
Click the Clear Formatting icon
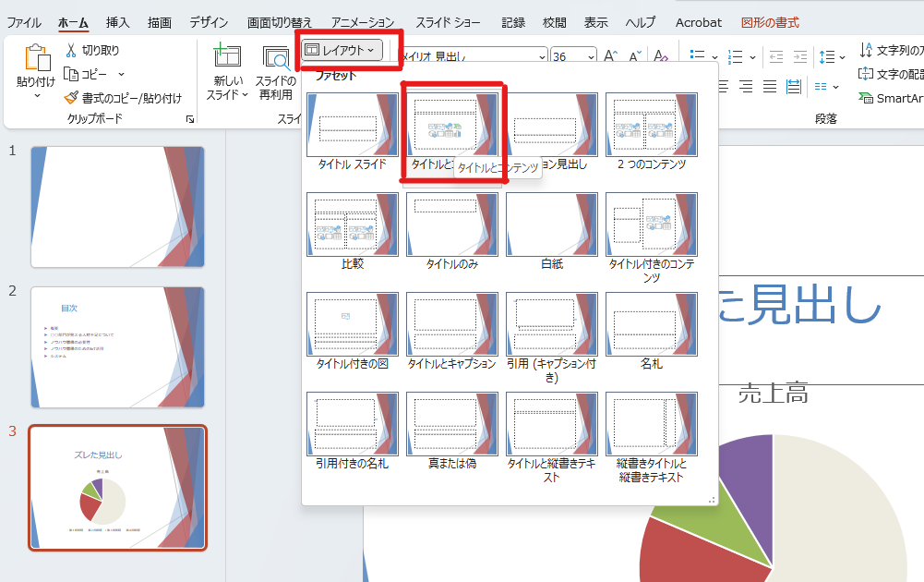point(660,56)
